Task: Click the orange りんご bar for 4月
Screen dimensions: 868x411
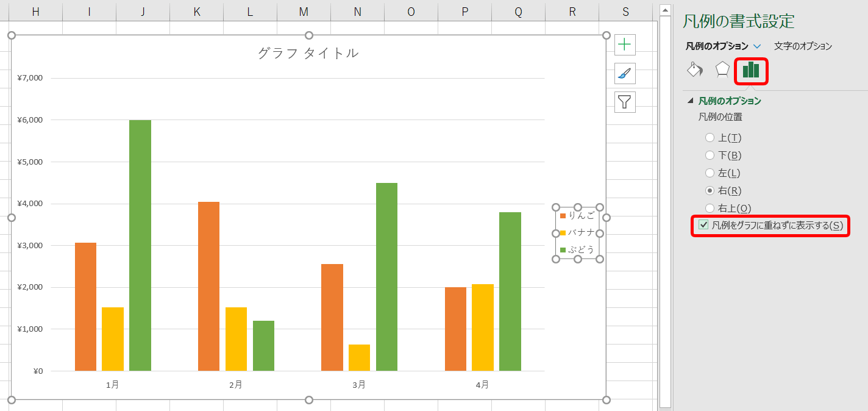Action: [x=455, y=329]
